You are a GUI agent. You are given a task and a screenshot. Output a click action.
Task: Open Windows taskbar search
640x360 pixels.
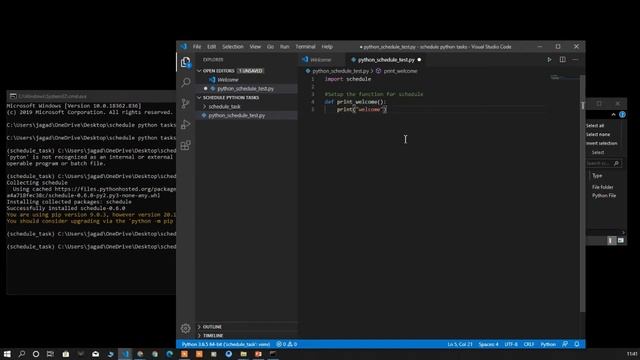22,354
